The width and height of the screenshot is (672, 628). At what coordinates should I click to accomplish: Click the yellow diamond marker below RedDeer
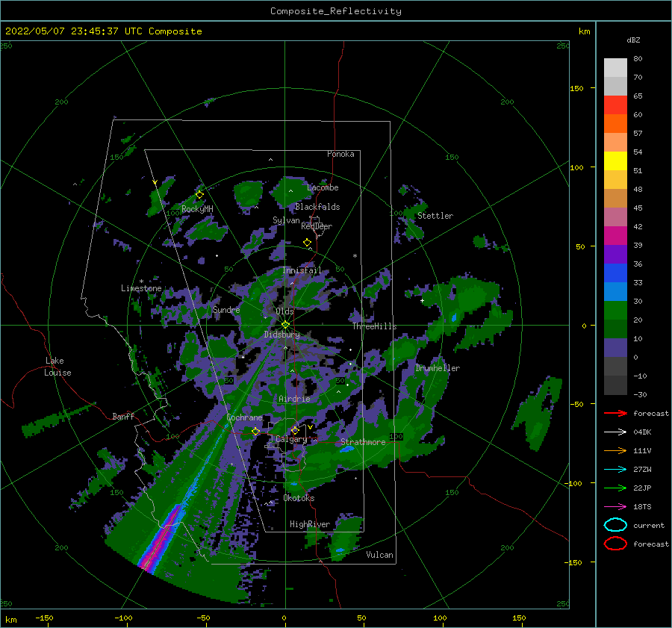tap(308, 243)
